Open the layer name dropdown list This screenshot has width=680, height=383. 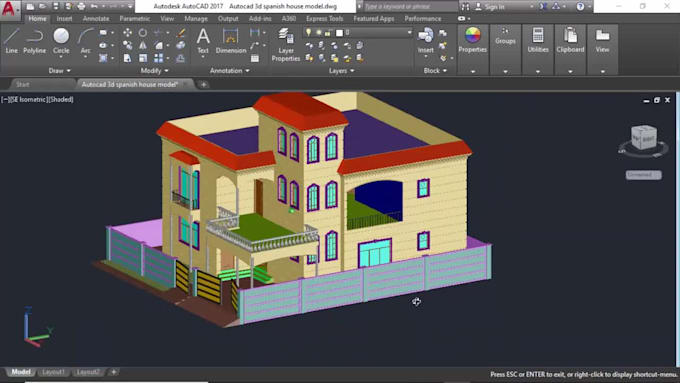point(409,33)
